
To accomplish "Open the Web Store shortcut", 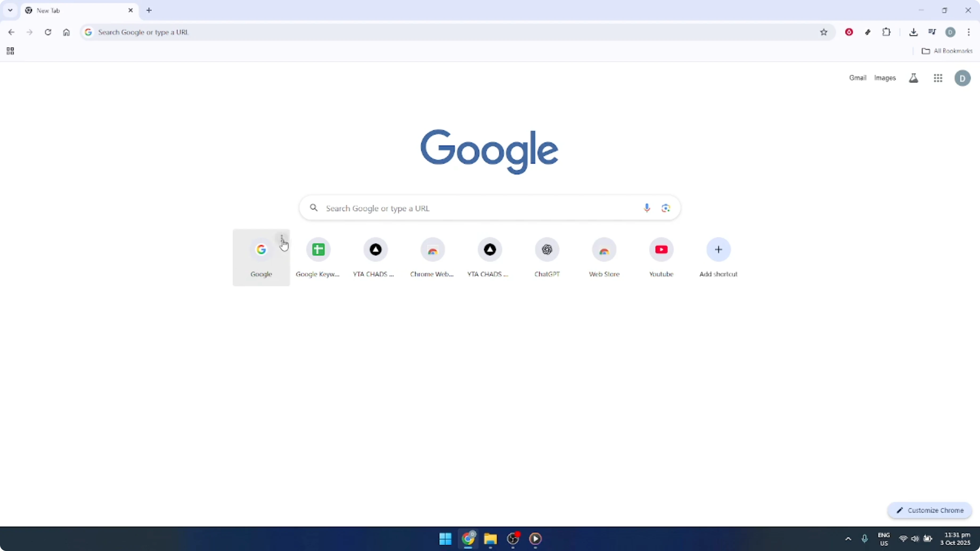I will [604, 257].
